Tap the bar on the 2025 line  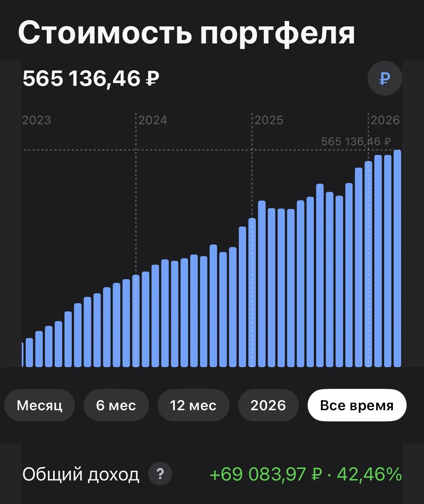[252, 293]
